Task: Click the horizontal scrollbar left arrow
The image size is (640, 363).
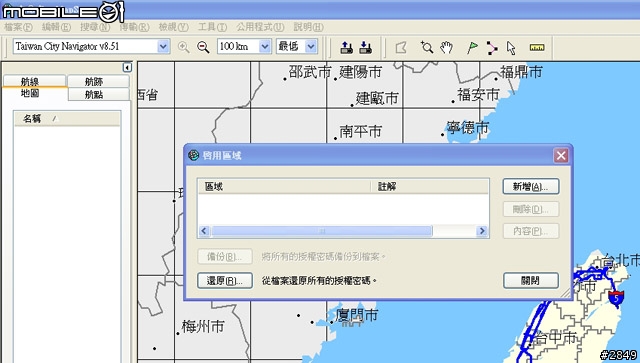Action: [204, 231]
